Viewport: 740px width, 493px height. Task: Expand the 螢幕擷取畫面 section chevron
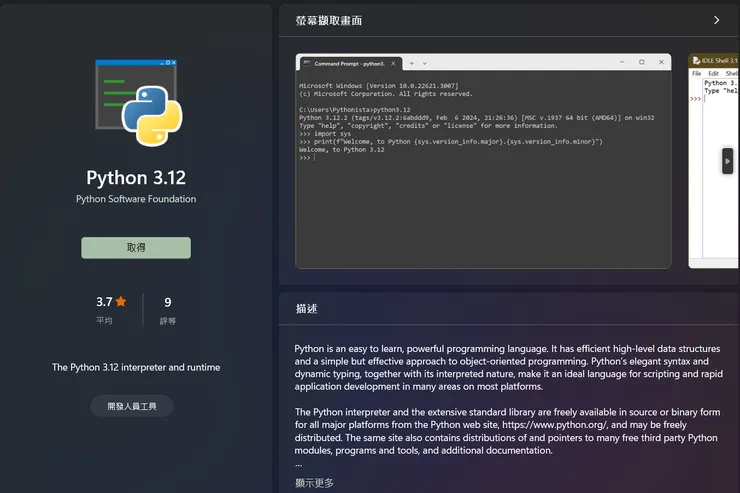click(716, 20)
